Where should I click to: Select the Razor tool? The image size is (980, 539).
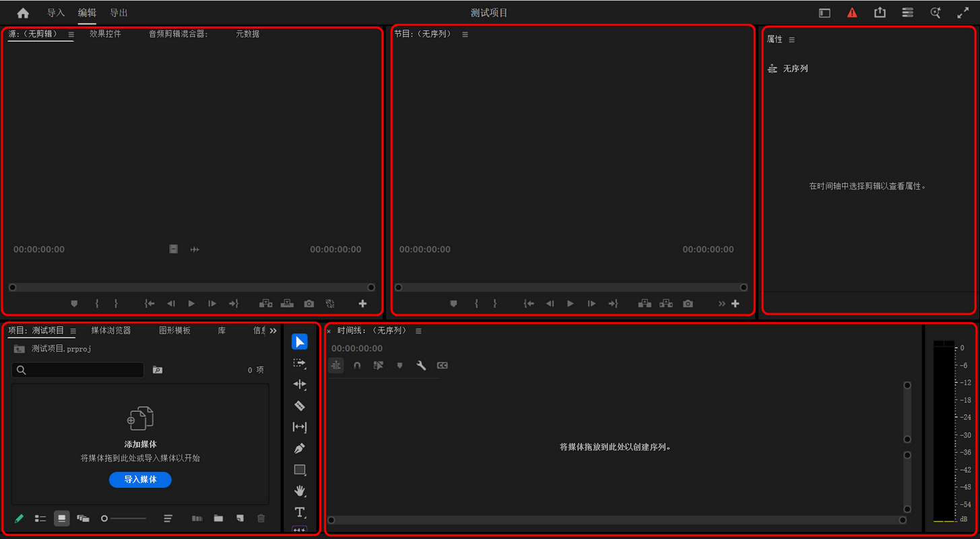pos(300,406)
